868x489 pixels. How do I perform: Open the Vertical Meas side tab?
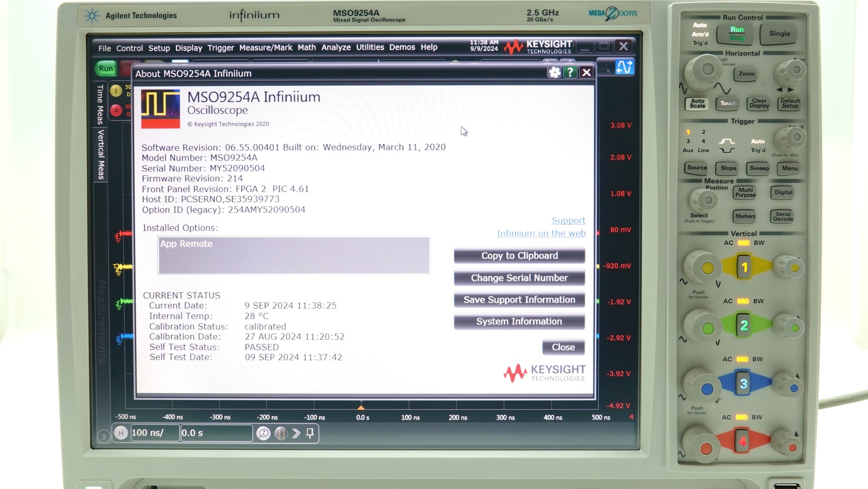(x=101, y=154)
